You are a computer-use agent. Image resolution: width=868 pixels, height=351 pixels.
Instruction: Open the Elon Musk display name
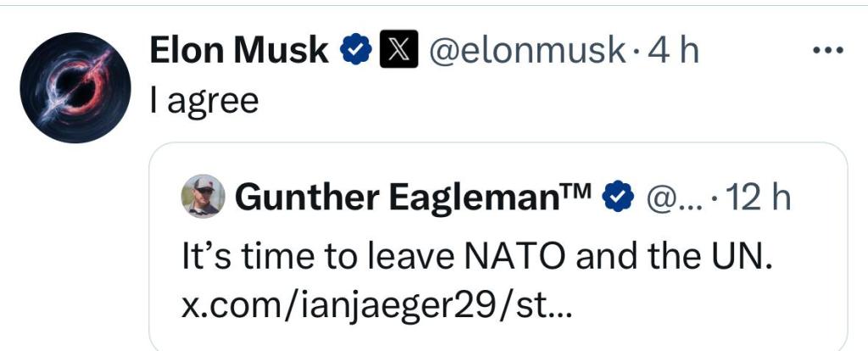[x=239, y=52]
